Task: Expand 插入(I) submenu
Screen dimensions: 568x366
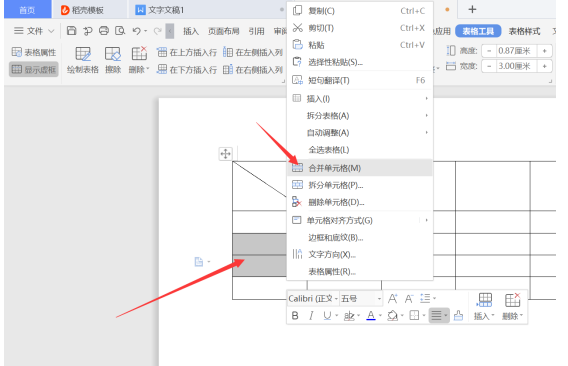Action: pos(360,99)
